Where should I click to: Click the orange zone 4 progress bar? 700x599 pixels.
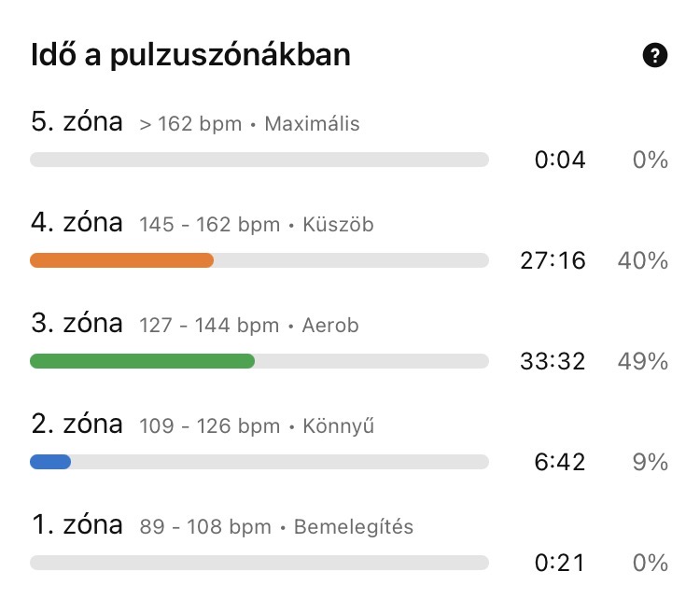[x=122, y=261]
